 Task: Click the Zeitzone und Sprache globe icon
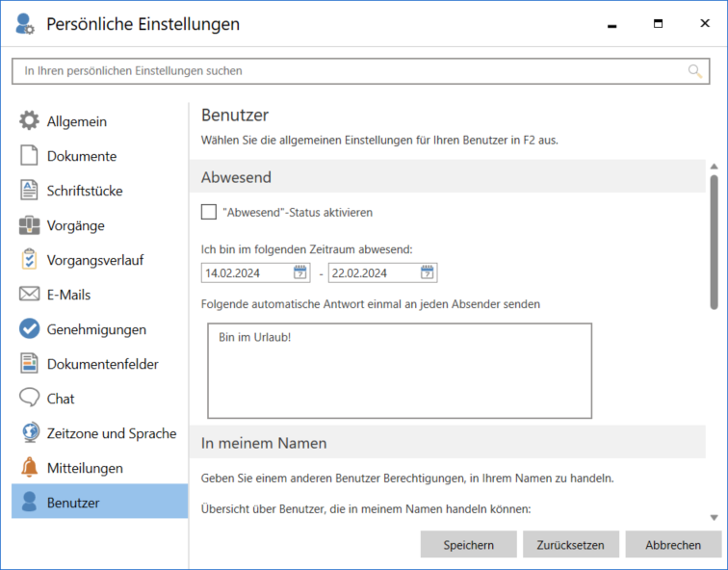pos(30,432)
